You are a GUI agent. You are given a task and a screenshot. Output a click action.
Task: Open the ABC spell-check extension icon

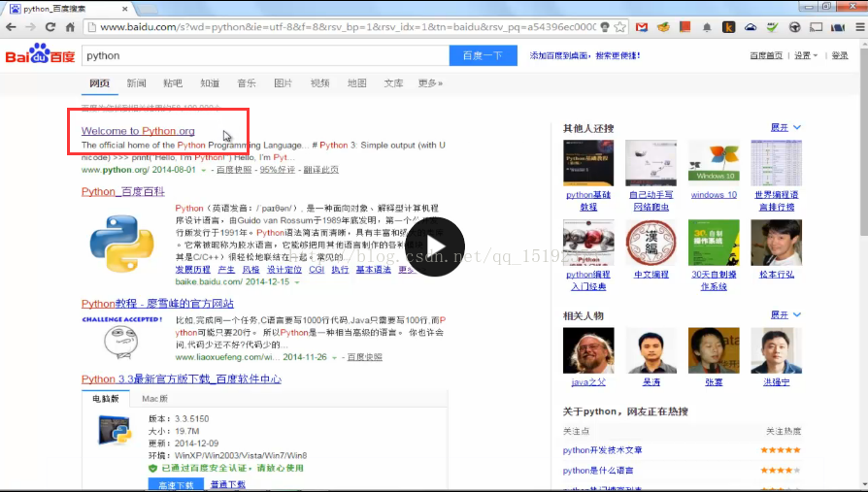click(772, 26)
